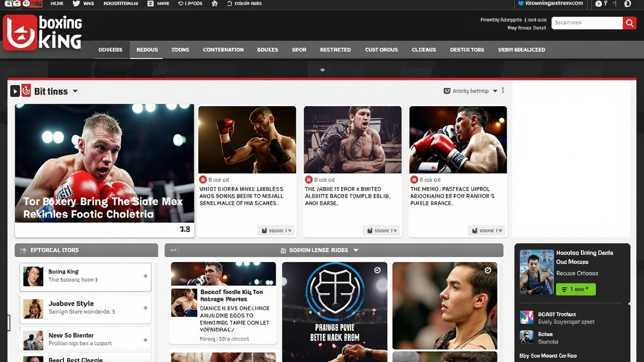Toggle checkmark on the profile face card
Viewport: 644px width, 362px height.
click(x=488, y=270)
